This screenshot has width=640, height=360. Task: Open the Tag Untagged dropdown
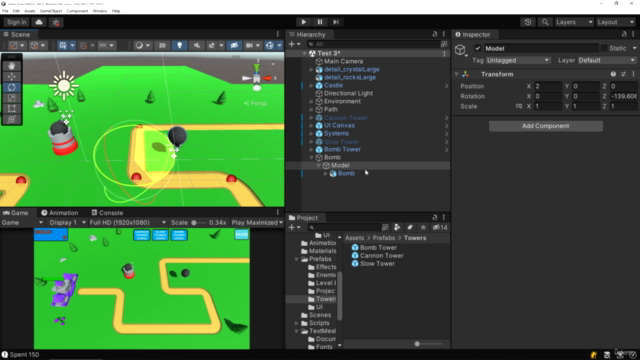(x=518, y=60)
